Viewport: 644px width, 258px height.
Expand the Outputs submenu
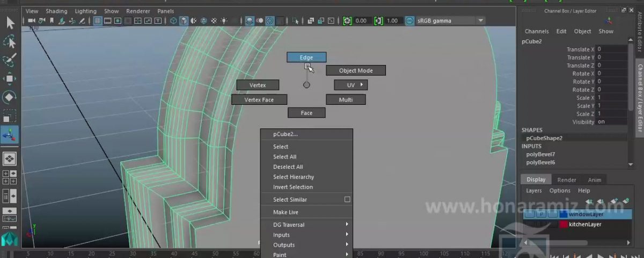[x=306, y=245]
